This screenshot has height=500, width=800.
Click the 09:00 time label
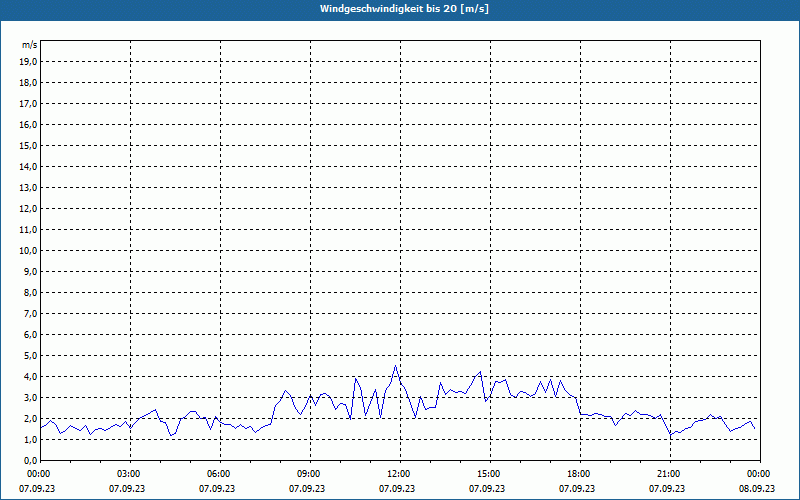[x=310, y=474]
